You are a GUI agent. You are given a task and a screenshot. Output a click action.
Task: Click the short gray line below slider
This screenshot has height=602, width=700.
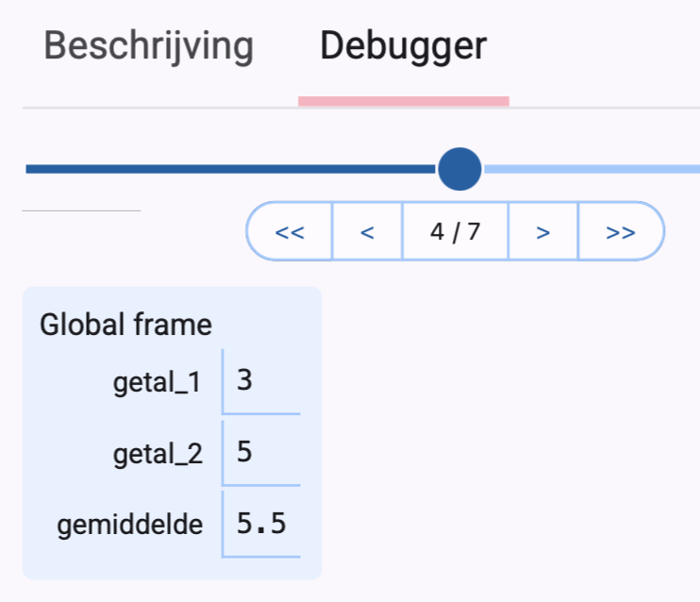(81, 210)
